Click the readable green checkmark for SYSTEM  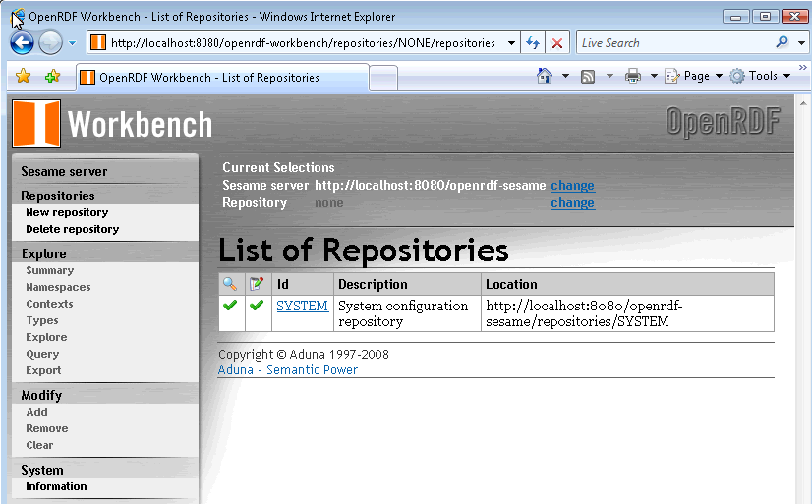click(230, 306)
